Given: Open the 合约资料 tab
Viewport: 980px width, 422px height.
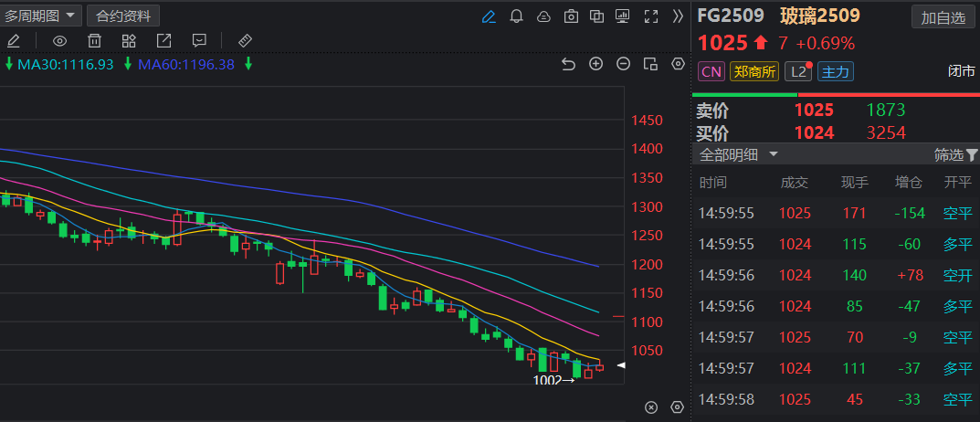Looking at the screenshot, I should click(124, 16).
